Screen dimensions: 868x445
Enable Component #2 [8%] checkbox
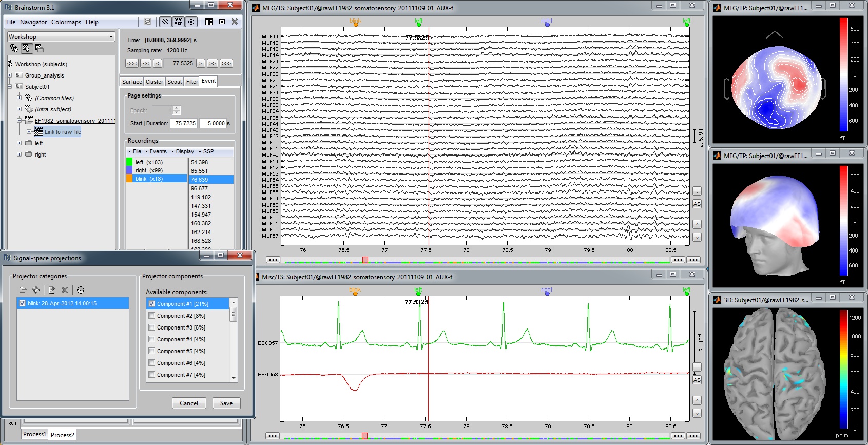click(x=152, y=316)
